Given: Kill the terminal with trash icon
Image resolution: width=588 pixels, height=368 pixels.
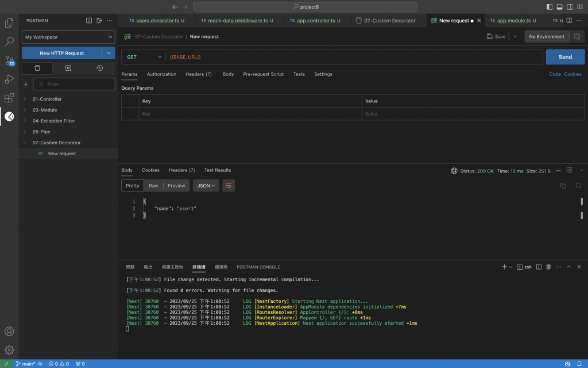Looking at the screenshot, I should [548, 267].
